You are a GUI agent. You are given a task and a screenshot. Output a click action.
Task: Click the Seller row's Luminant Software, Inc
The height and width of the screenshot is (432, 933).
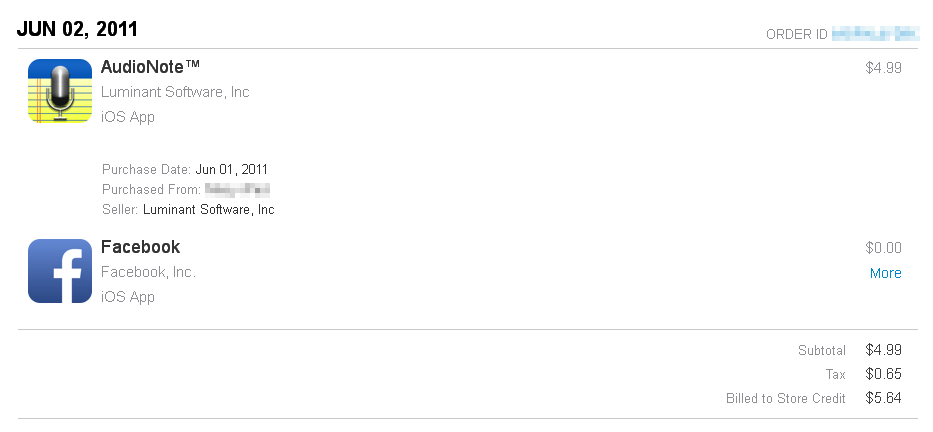tap(209, 210)
